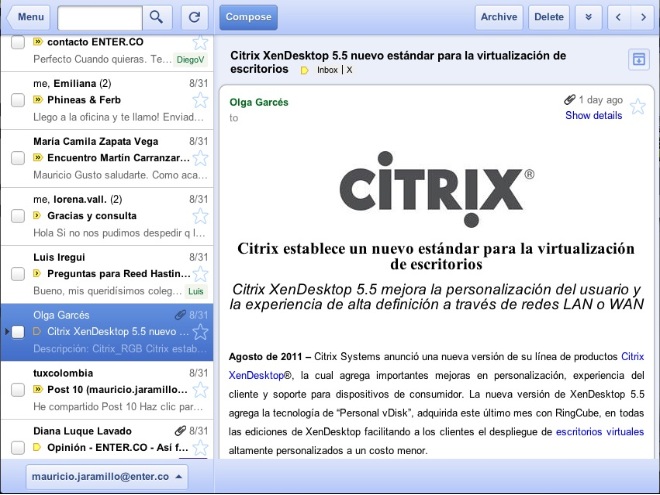Open Post 10 from tuxcolombia
The image size is (660, 495).
pyautogui.click(x=107, y=390)
